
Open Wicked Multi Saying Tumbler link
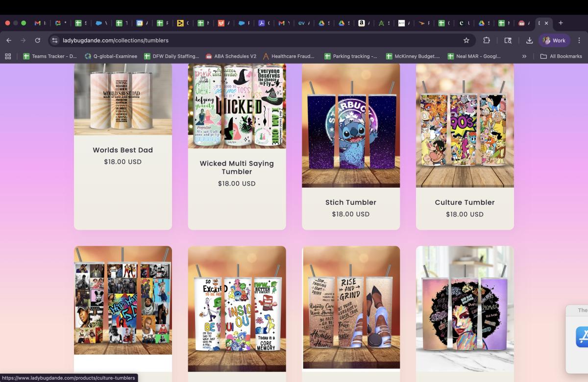[237, 167]
